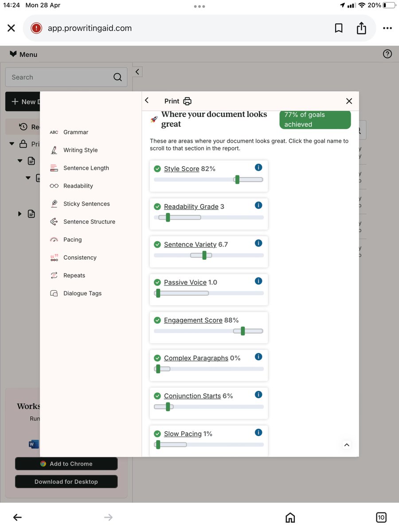The width and height of the screenshot is (399, 532).
Task: Open info for Conjunction Starts
Action: click(x=259, y=395)
